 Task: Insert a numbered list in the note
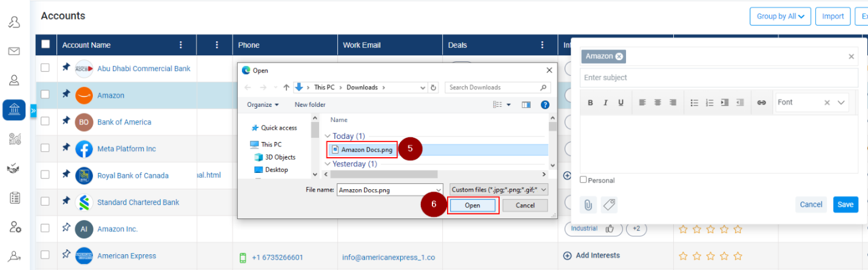point(710,103)
